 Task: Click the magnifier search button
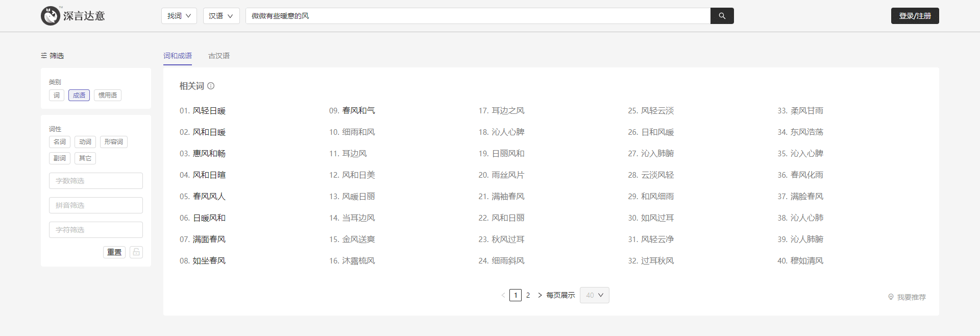(x=722, y=16)
